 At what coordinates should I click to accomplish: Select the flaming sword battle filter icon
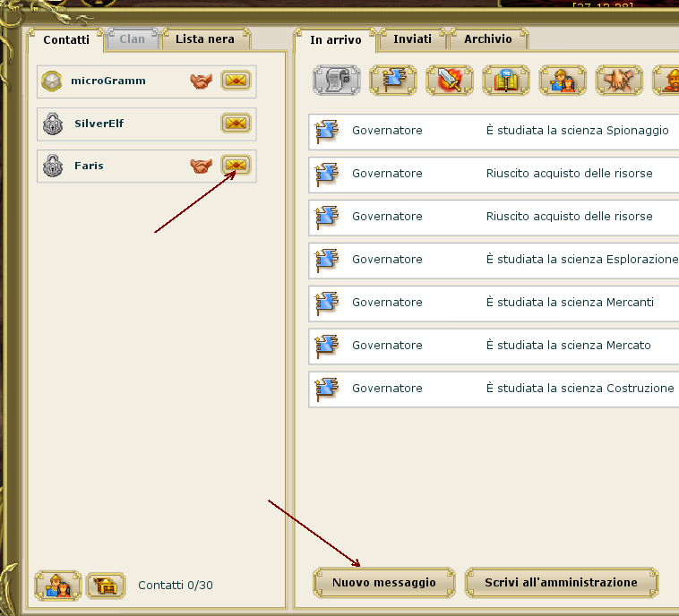click(449, 81)
